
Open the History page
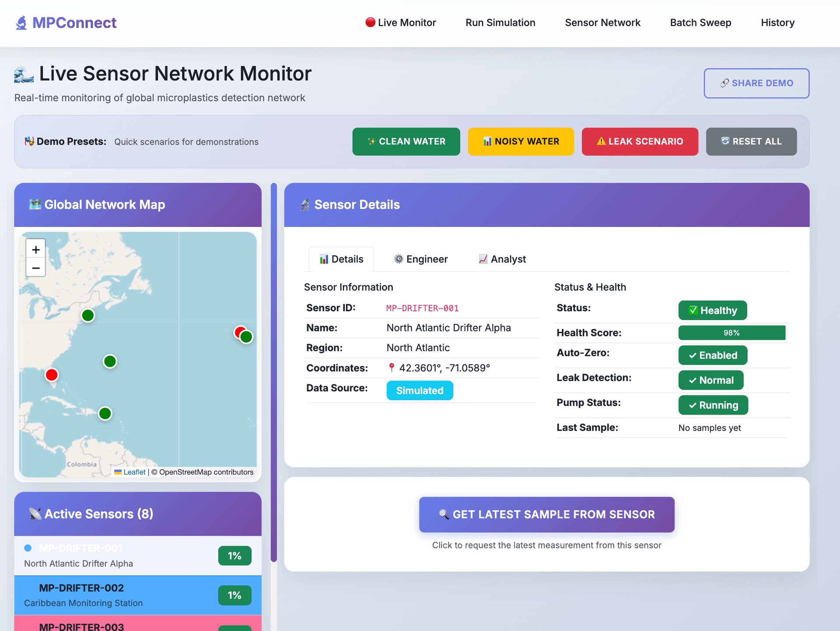(777, 23)
